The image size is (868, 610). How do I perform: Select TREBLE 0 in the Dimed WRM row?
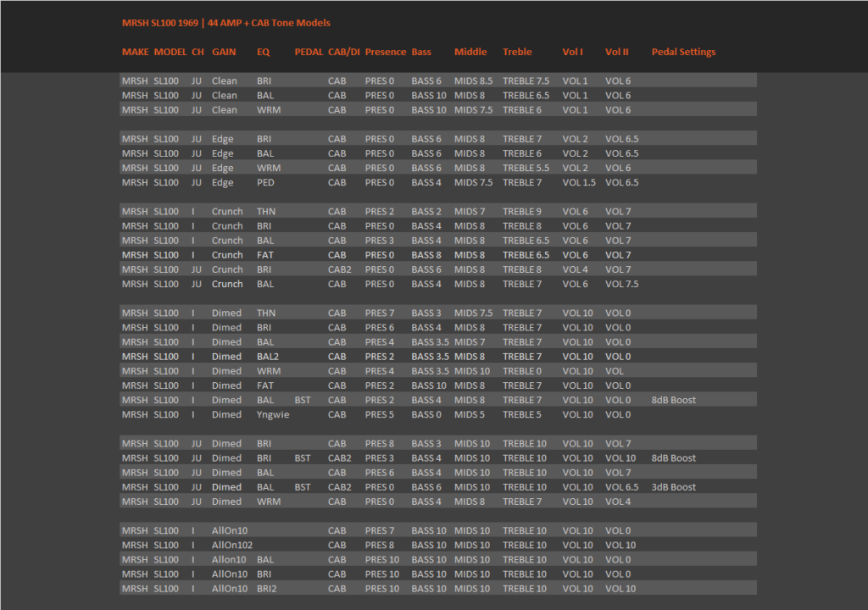[522, 371]
